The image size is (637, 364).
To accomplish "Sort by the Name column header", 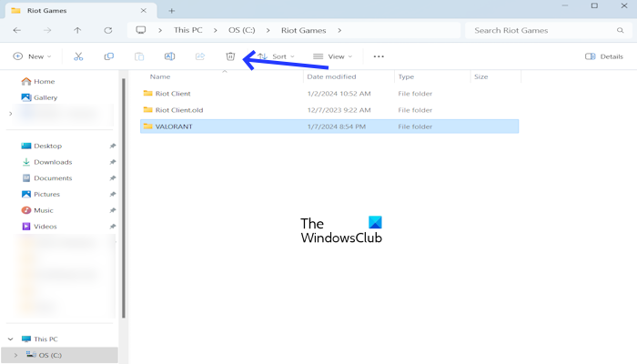I will [160, 76].
